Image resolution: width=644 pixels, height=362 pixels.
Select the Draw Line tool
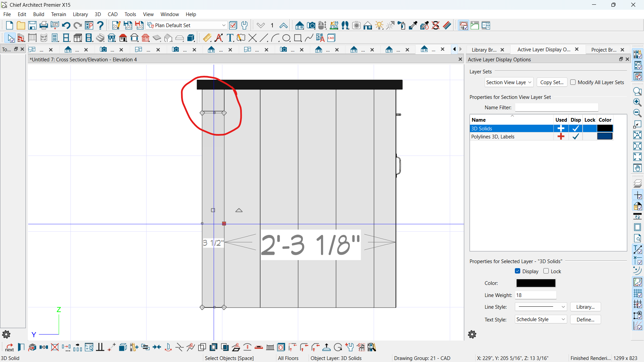coord(264,38)
